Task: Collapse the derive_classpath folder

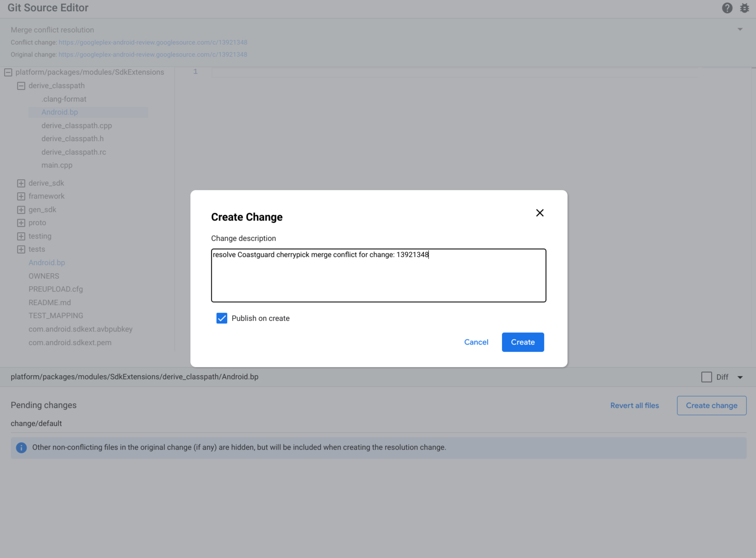Action: [x=21, y=86]
